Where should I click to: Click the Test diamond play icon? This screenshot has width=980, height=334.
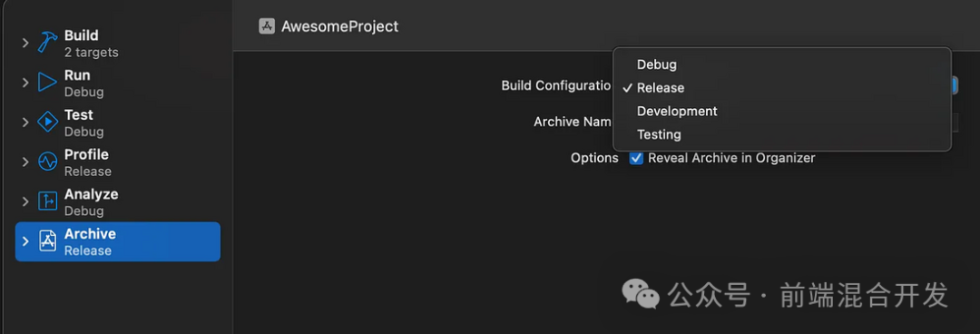[x=47, y=122]
